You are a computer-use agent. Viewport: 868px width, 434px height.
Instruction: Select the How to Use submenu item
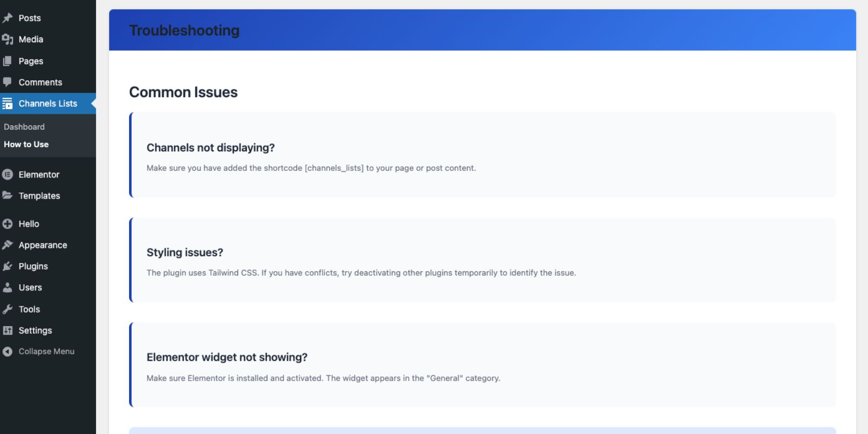tap(26, 144)
